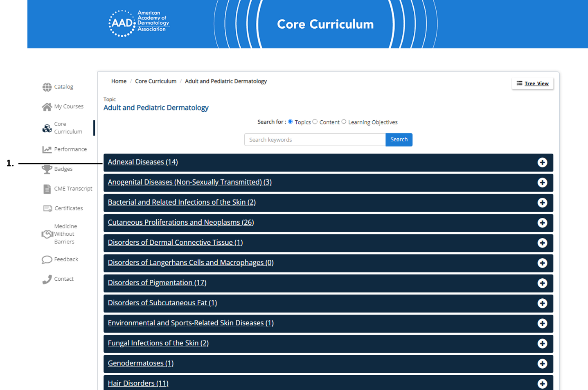Open the Certificates label in the sidebar

(69, 208)
